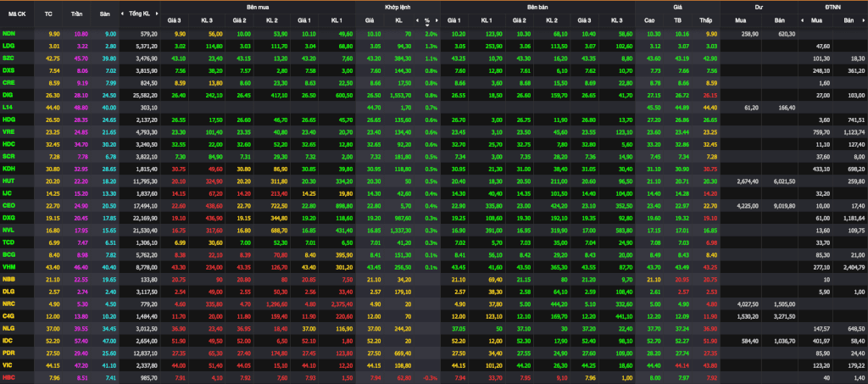868x384 pixels.
Task: Click SZC reference price 42.75
Action: [52, 58]
